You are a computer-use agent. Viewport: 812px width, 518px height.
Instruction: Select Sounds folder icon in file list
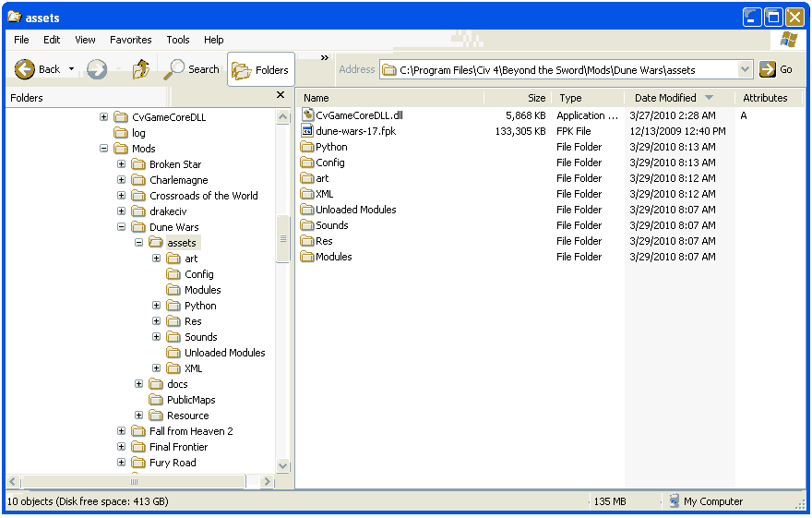[x=307, y=225]
